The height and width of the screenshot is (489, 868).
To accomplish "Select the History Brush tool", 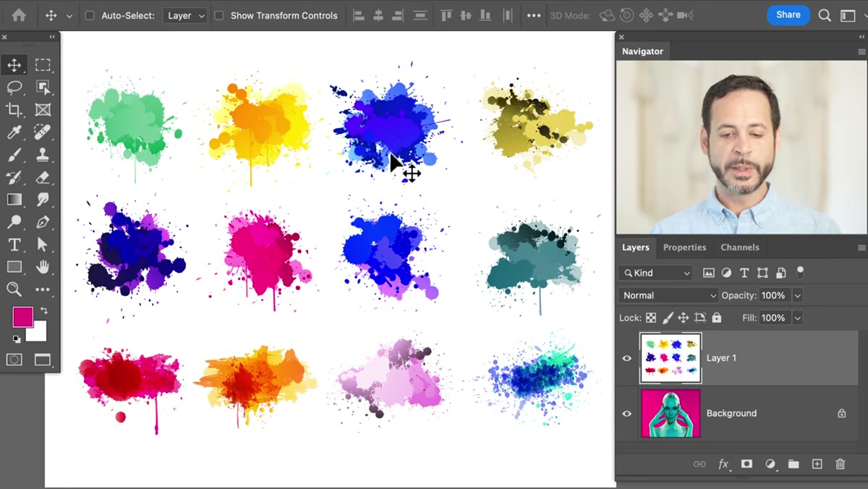I will tap(14, 177).
